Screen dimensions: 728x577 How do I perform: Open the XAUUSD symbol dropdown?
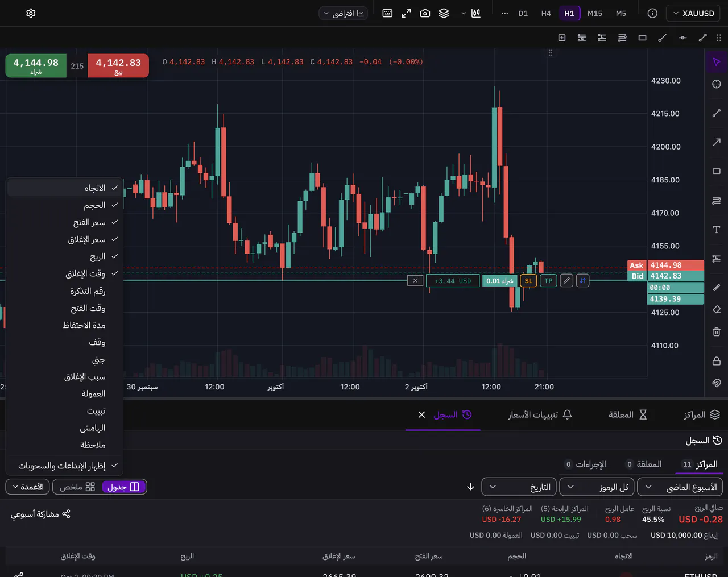point(693,13)
